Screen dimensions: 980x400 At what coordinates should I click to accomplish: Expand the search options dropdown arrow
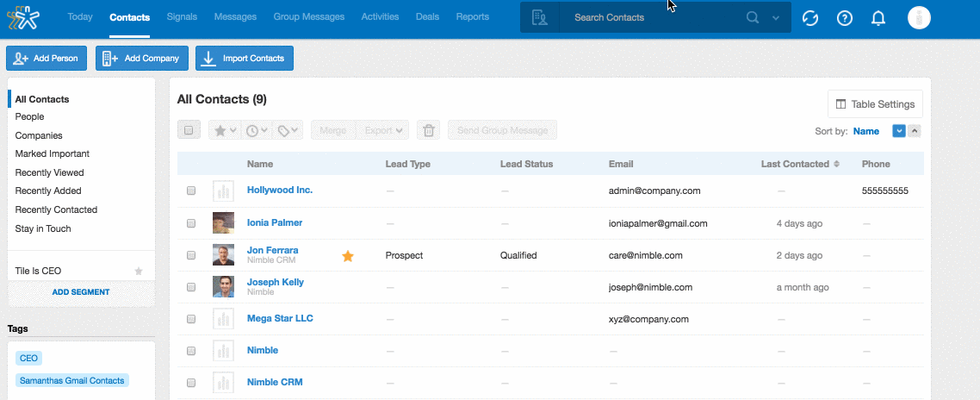775,17
